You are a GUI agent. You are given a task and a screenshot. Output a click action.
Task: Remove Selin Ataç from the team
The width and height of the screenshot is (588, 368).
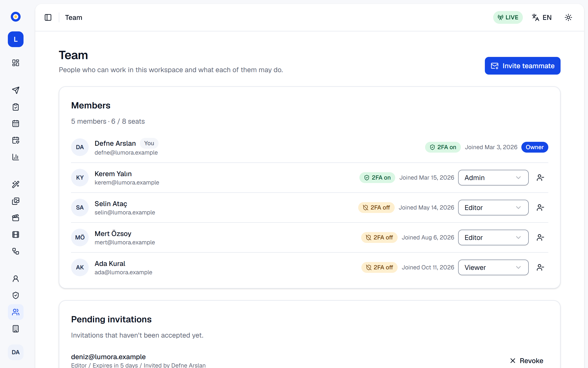540,208
